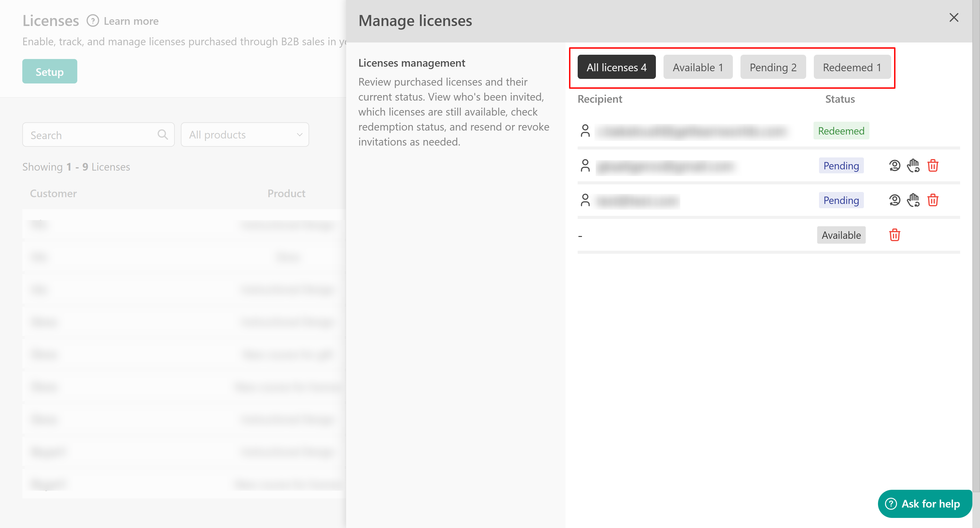Open the All products dropdown
This screenshot has height=528, width=980.
(245, 135)
